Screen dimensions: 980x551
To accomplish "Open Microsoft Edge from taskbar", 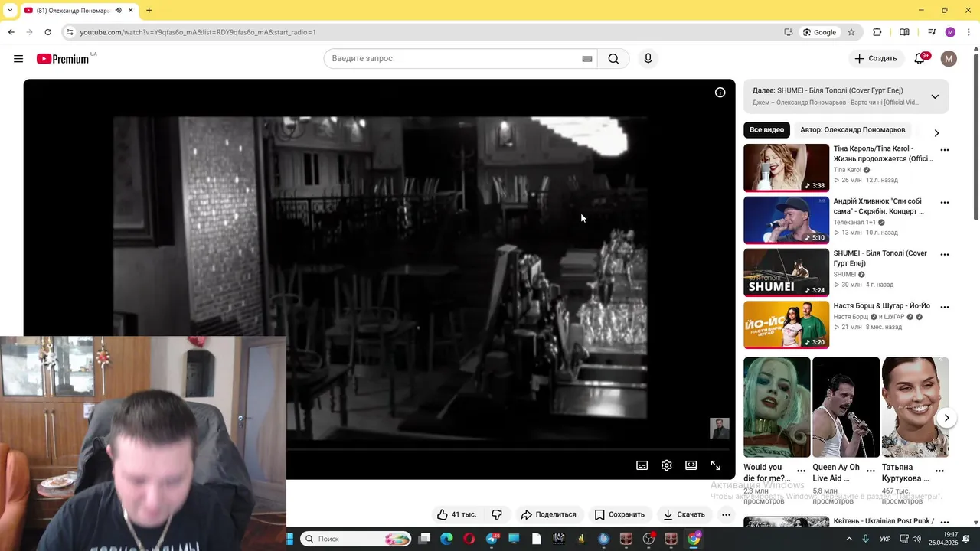I will click(x=446, y=539).
